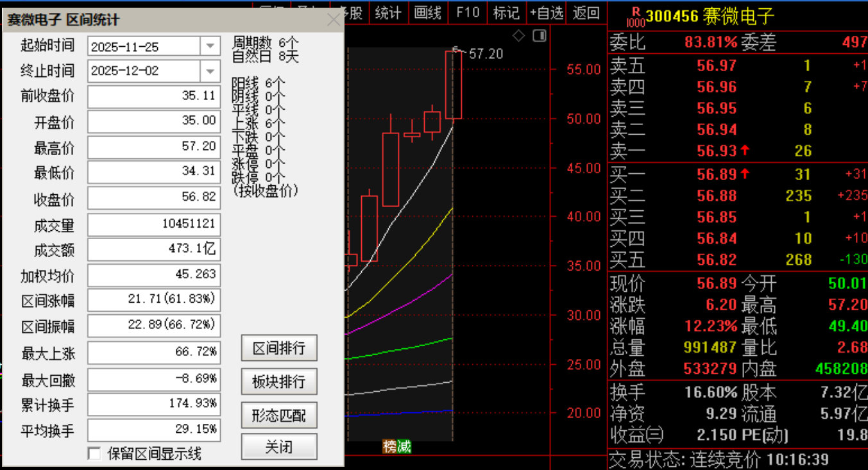Select the 卖一 price 56.93
Viewport: 868px width, 470px height.
(x=717, y=151)
